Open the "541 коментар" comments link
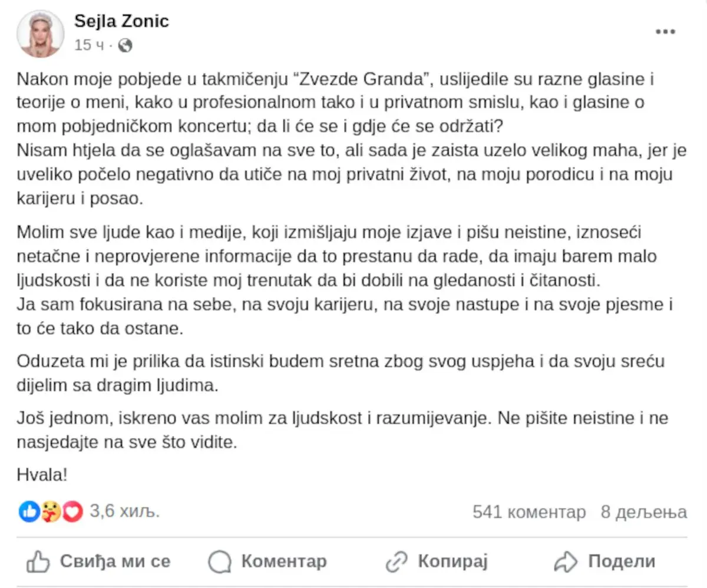Viewport: 707px width, 588px height. tap(529, 512)
